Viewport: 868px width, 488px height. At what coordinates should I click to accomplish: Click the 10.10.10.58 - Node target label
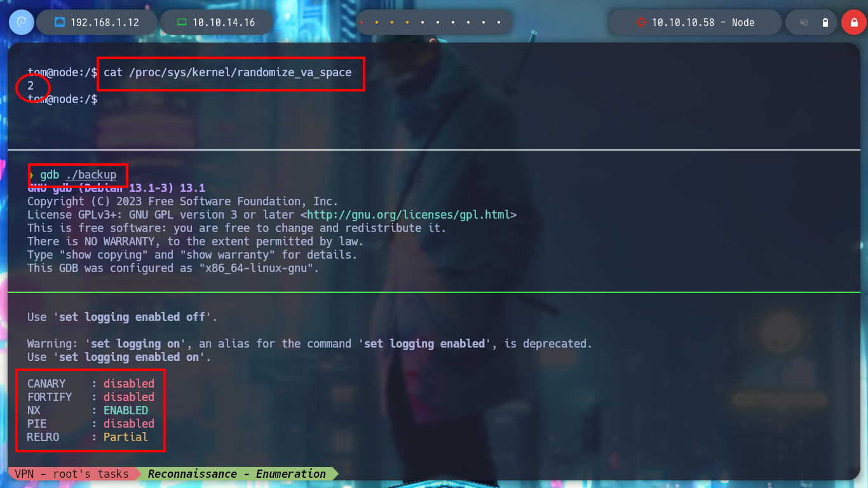703,22
